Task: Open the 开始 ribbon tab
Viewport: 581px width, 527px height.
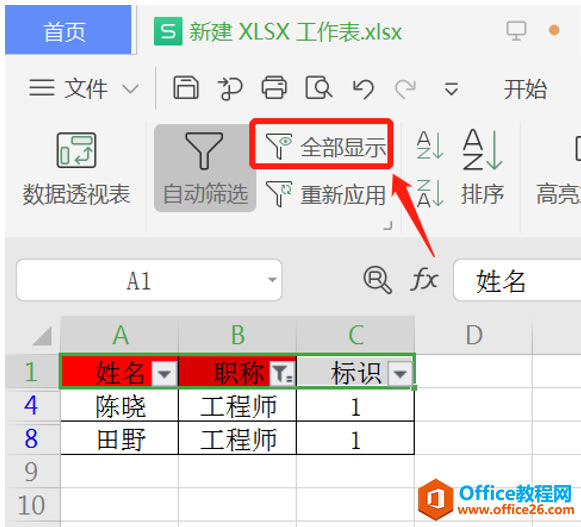Action: (525, 89)
